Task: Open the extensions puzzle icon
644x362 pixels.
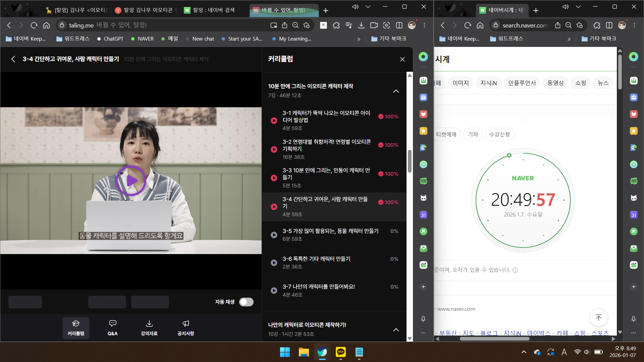Action: click(x=336, y=25)
